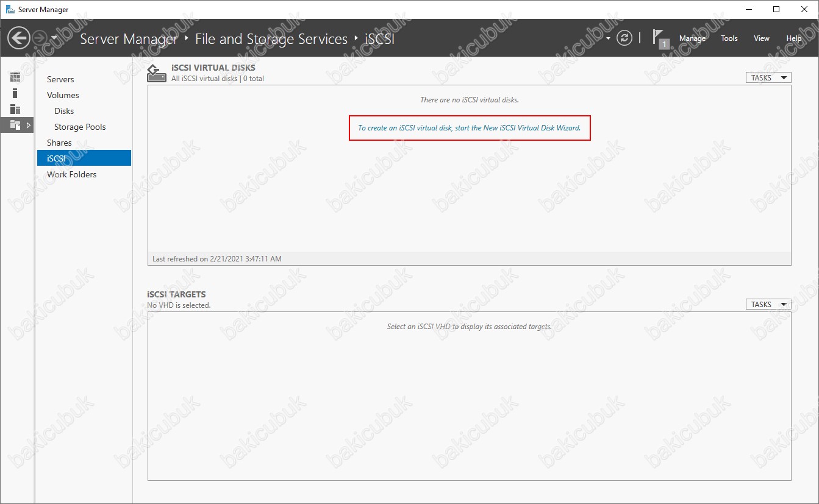819x504 pixels.
Task: Select Volumes in the sidebar
Action: tap(63, 95)
